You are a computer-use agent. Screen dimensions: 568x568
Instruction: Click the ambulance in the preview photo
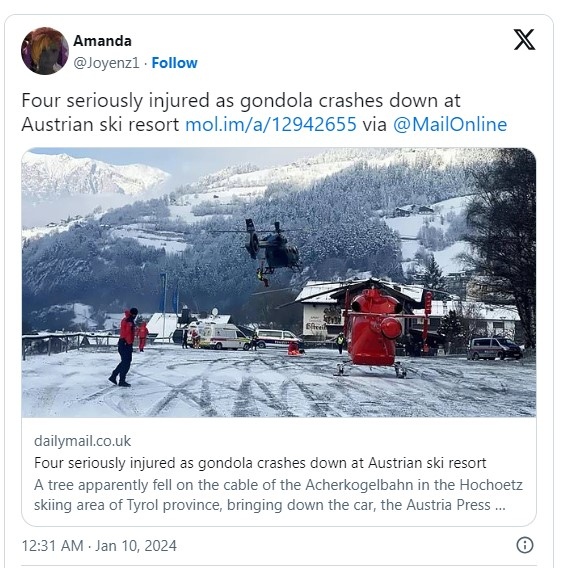220,337
